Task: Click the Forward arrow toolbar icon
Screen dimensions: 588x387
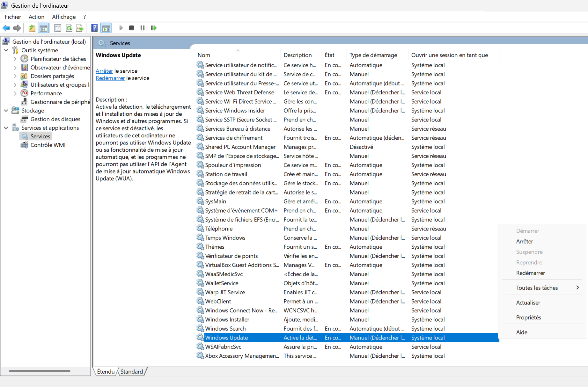Action: click(x=17, y=28)
